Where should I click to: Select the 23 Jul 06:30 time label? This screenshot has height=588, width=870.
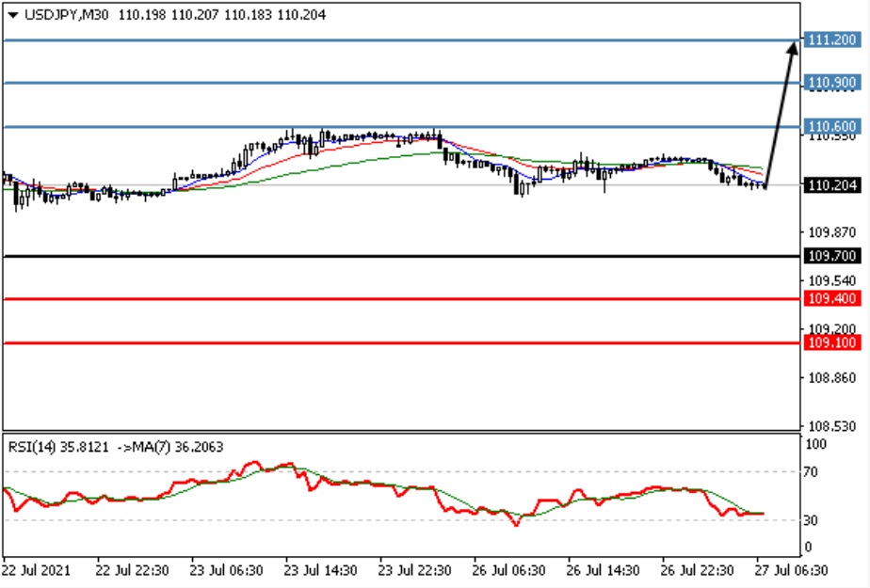click(226, 570)
